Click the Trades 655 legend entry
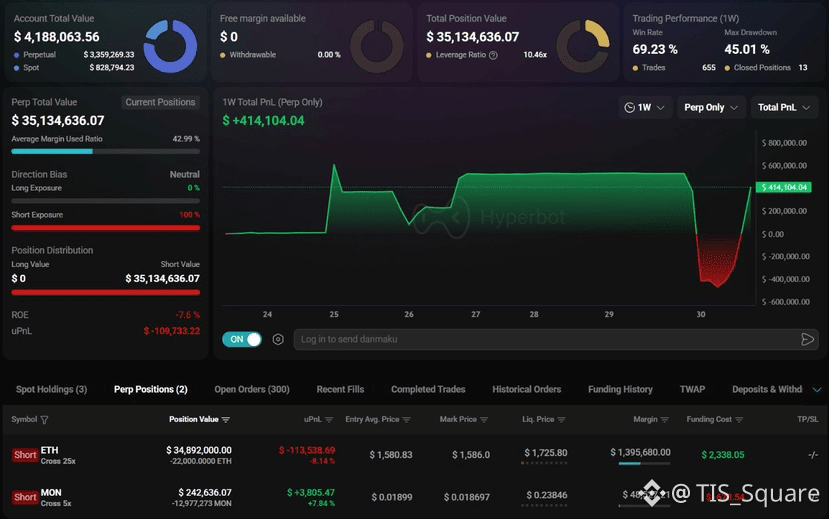The height and width of the screenshot is (519, 829). tap(674, 68)
